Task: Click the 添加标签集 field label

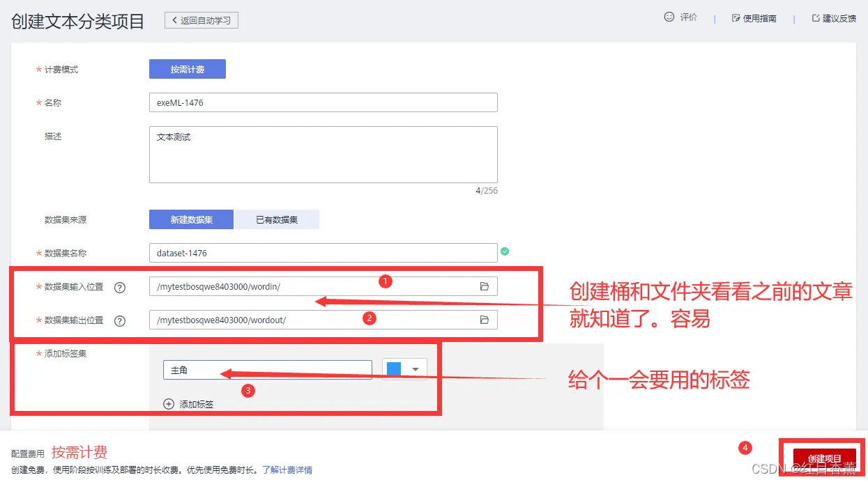Action: [66, 354]
